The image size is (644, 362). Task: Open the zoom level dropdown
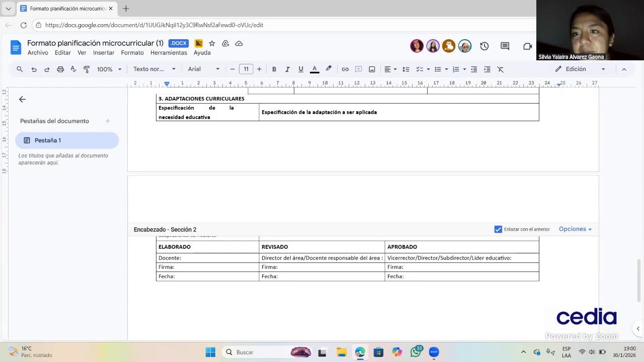point(109,69)
